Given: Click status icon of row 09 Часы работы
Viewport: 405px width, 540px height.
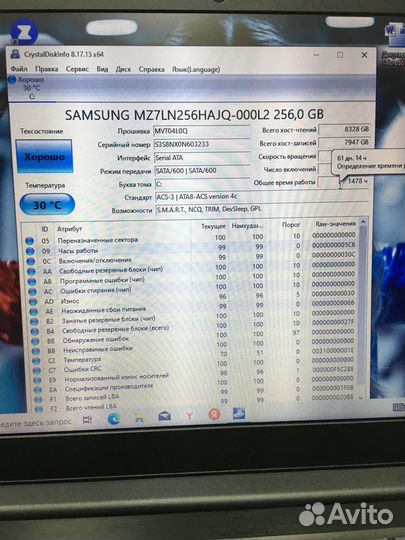Looking at the screenshot, I should (30, 251).
